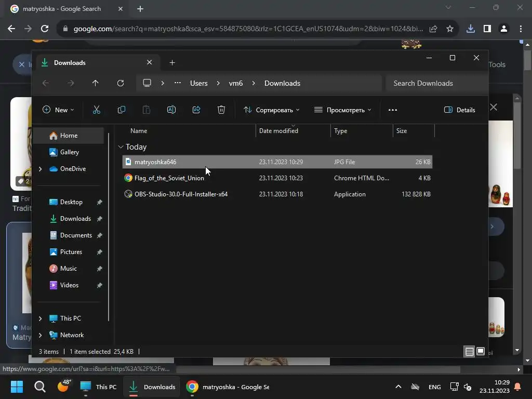The image size is (532, 399).
Task: Click the Explorer Forward navigation arrow
Action: click(x=71, y=83)
